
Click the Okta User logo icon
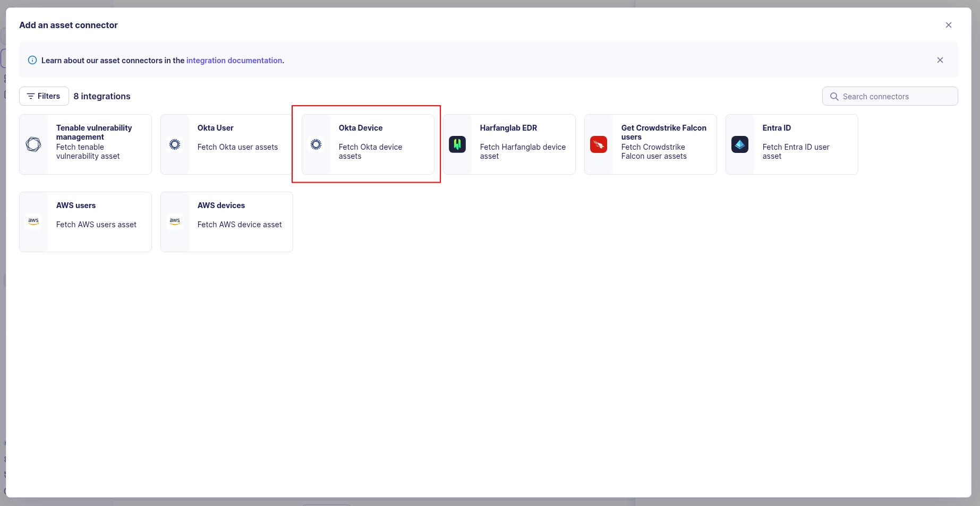[175, 144]
